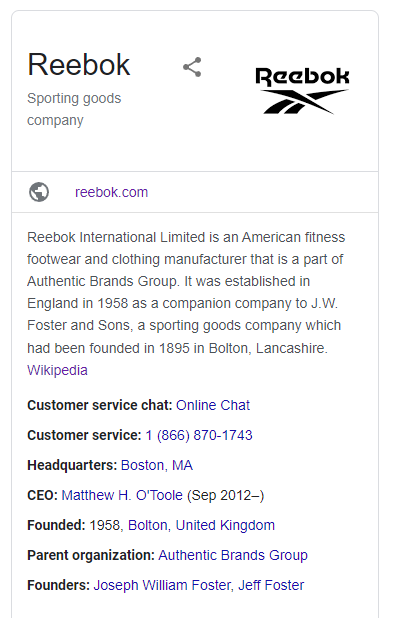Click the share icon next to Reebok
Image resolution: width=404 pixels, height=618 pixels.
point(192,67)
